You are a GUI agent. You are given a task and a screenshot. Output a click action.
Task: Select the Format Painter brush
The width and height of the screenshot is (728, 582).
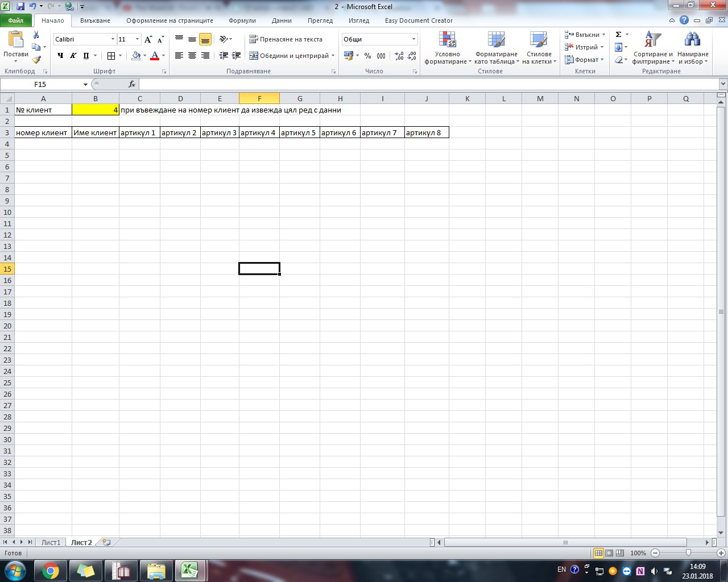coord(36,59)
